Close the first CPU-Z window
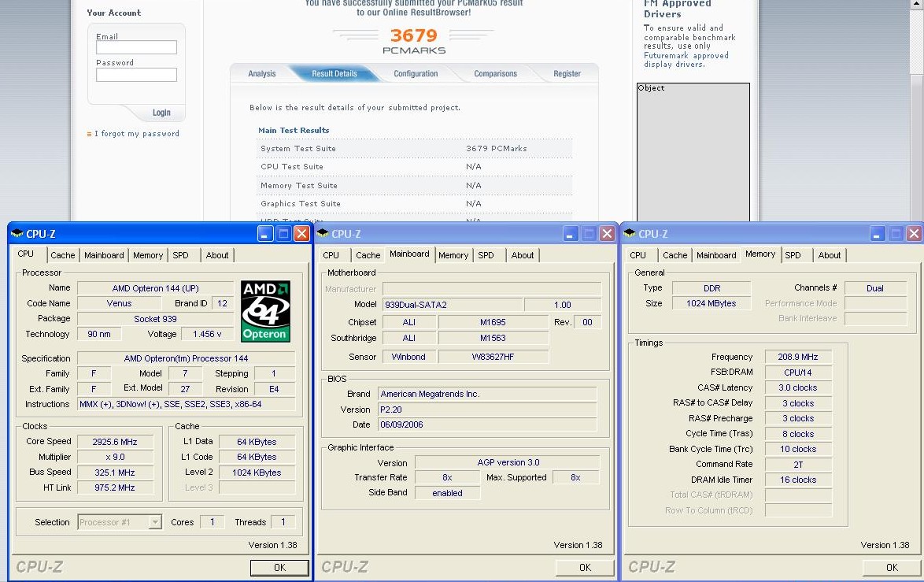The height and width of the screenshot is (582, 924). tap(301, 234)
